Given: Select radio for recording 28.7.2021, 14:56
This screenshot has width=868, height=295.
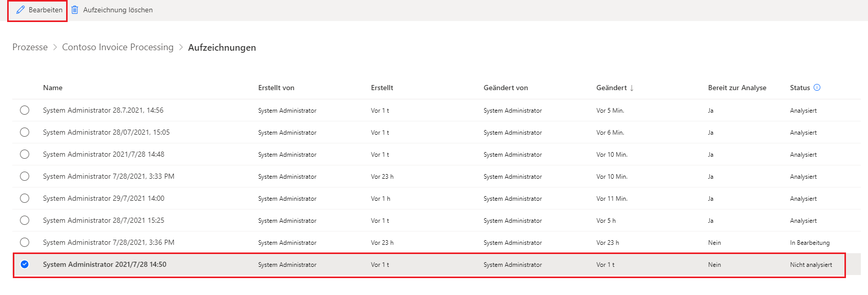Looking at the screenshot, I should 25,110.
